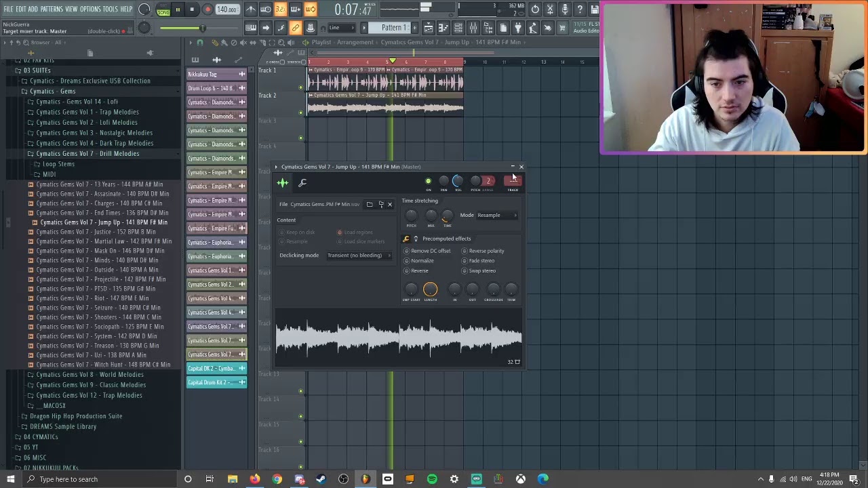
Task: Toggle the link/multilink to controllers icon
Action: pyautogui.click(x=295, y=28)
